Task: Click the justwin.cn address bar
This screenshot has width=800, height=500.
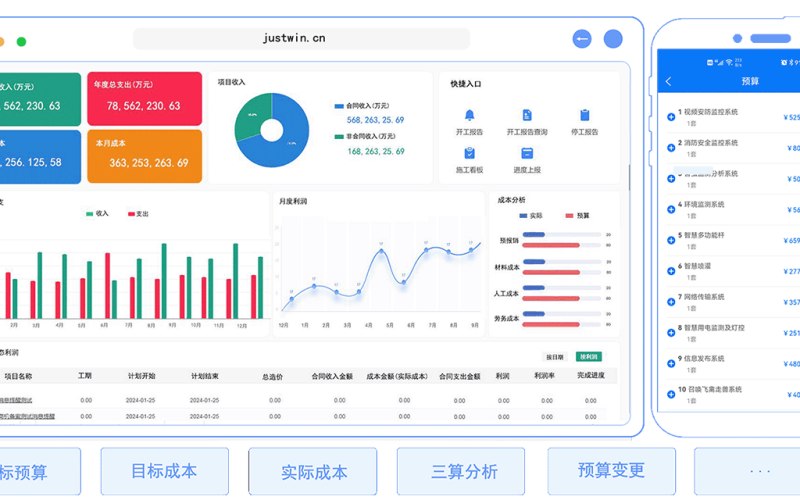Action: point(301,38)
